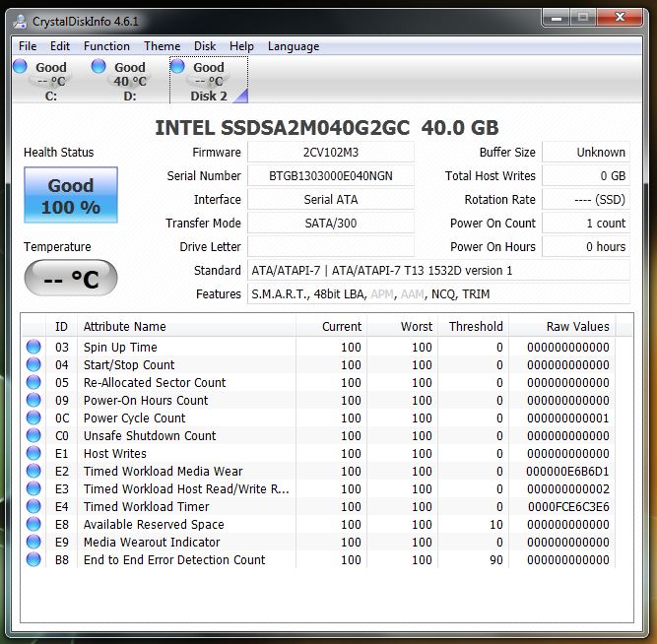Click the Rotation Rate value (SSD)
Screen dimensions: 657x644
586,200
